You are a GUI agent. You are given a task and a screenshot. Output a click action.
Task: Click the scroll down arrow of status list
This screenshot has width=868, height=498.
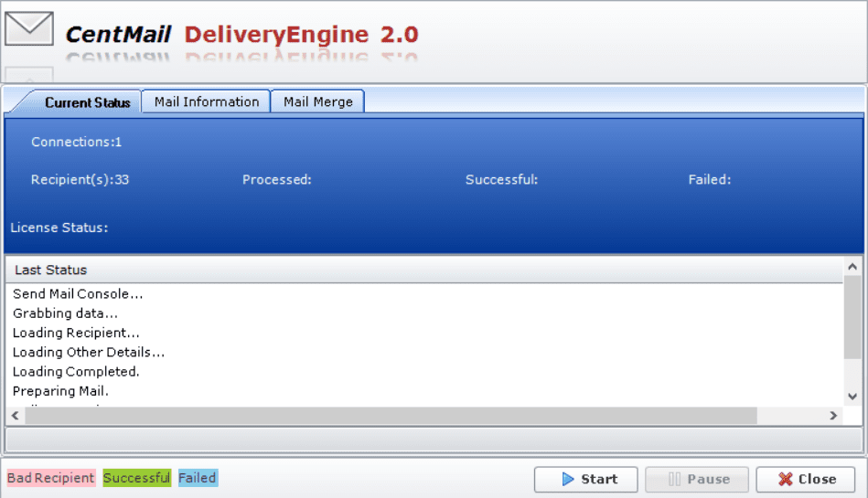(x=852, y=397)
